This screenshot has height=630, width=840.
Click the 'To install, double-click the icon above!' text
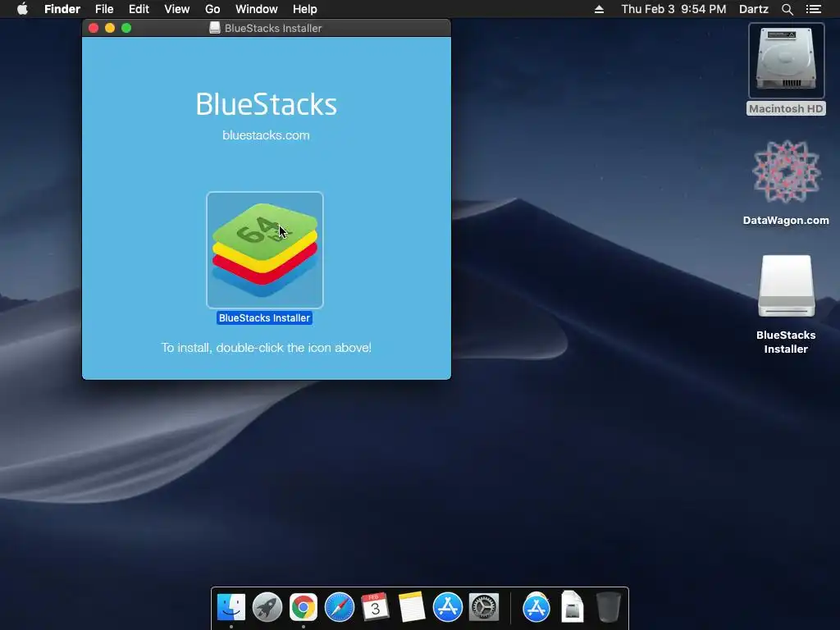click(267, 348)
